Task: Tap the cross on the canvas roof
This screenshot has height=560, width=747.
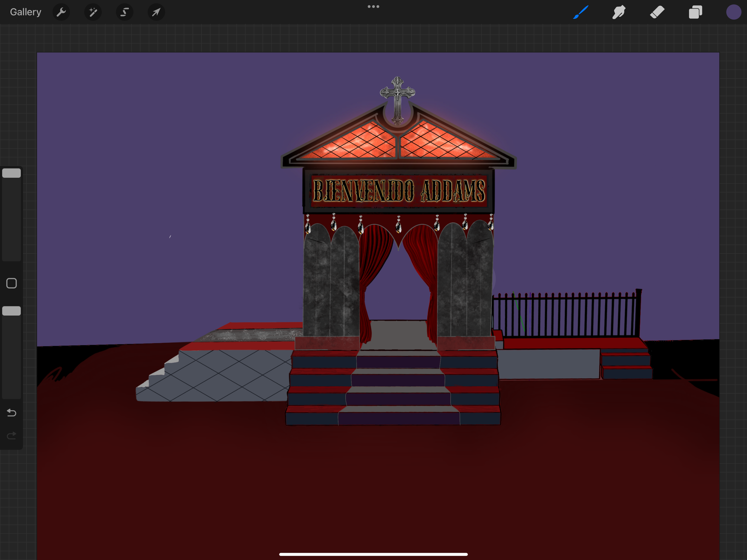Action: point(397,100)
